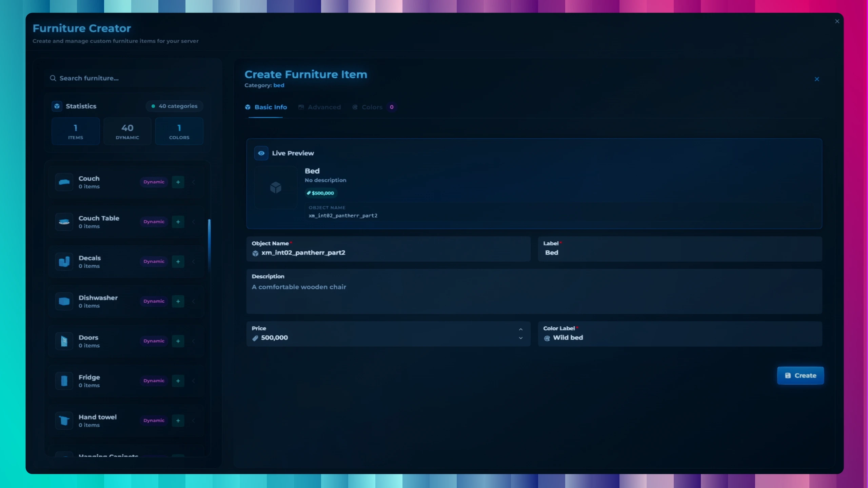Click the search magnifier icon
This screenshot has height=488, width=868.
click(53, 78)
